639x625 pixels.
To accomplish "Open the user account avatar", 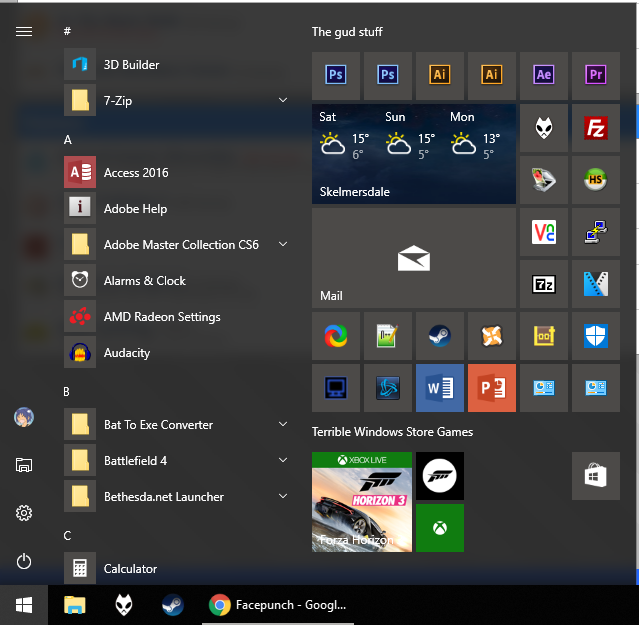I will (x=24, y=417).
